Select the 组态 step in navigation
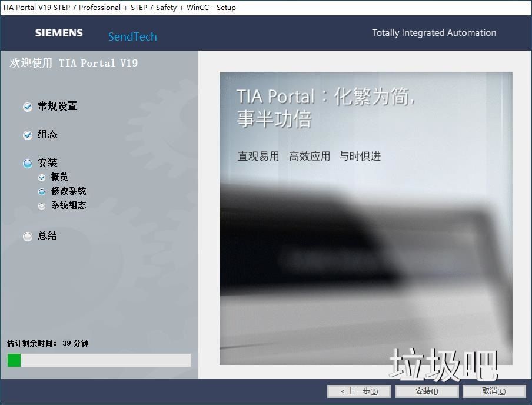532x405 pixels. 47,135
